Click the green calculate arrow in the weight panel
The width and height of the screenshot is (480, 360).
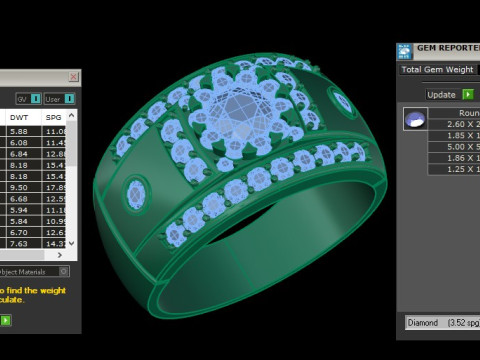(6, 320)
